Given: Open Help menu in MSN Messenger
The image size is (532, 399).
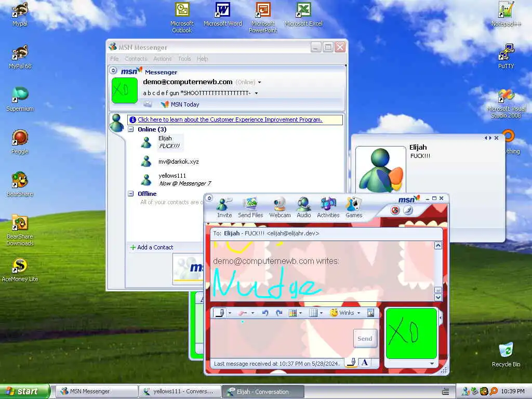Looking at the screenshot, I should pos(202,59).
